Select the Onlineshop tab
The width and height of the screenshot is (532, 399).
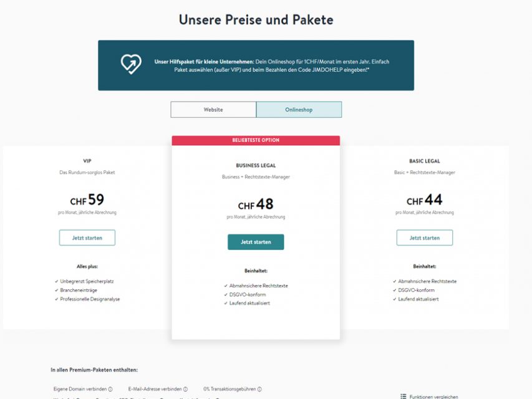[299, 110]
